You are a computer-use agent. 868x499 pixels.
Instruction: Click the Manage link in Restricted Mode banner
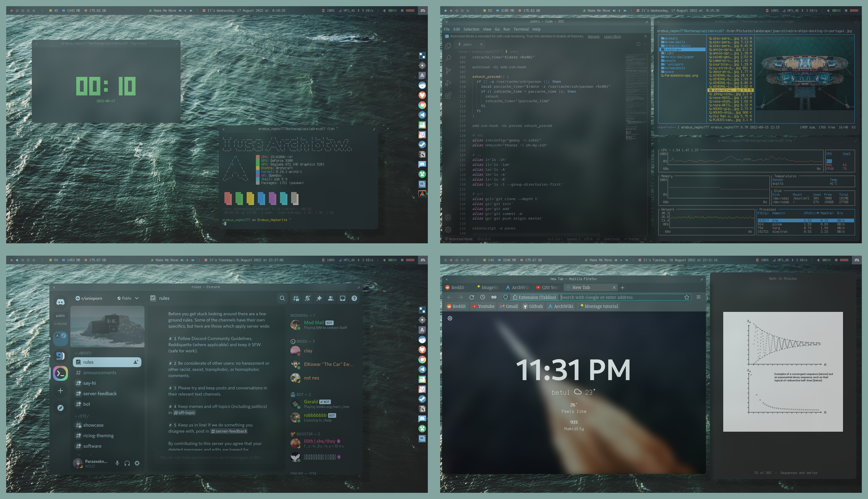click(593, 36)
